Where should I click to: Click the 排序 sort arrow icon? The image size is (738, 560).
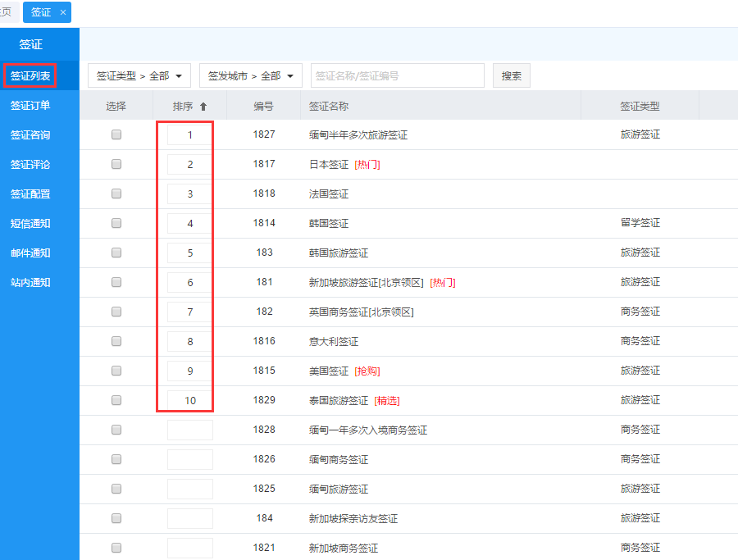click(203, 107)
